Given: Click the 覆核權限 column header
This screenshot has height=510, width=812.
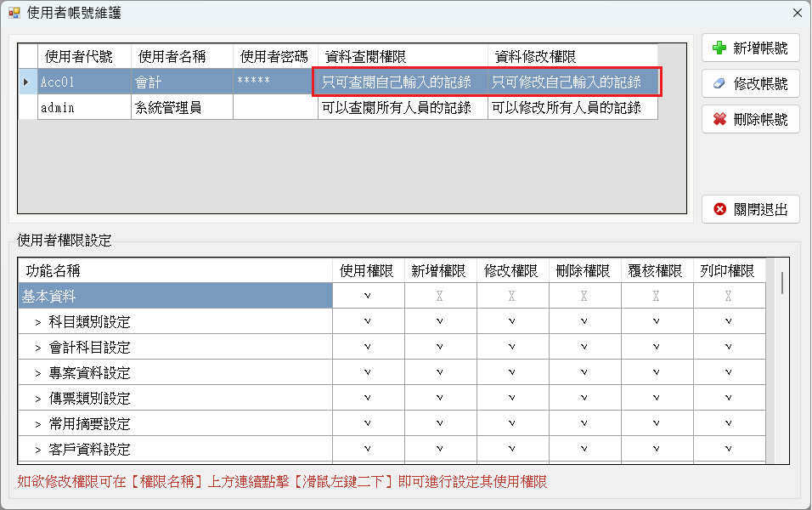Looking at the screenshot, I should click(x=656, y=270).
